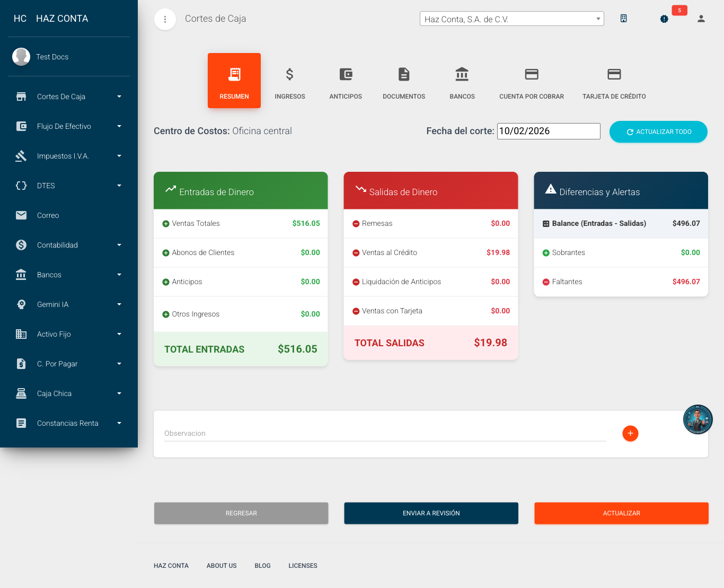Screen dimensions: 724x588
Task: Open the floating assistant avatar
Action: point(697,419)
